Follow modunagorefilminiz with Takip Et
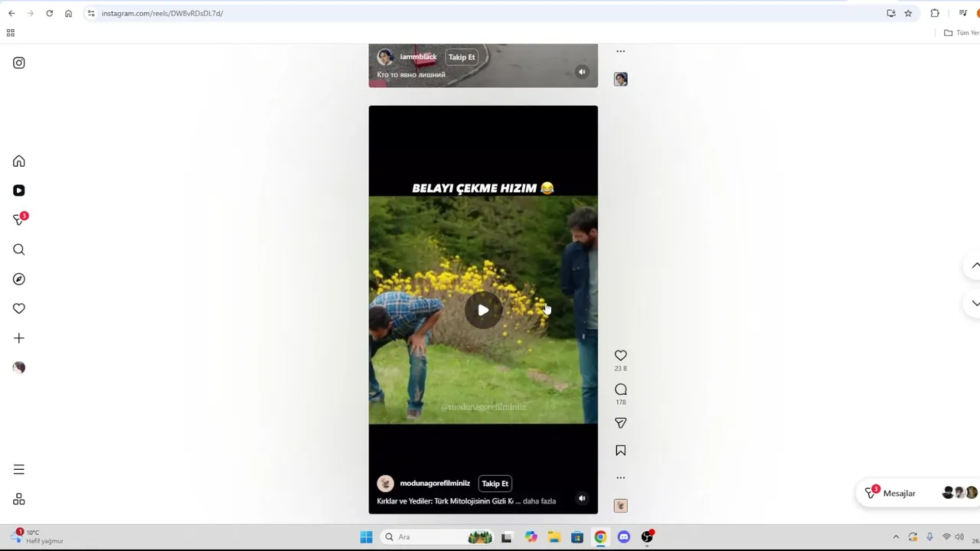The image size is (980, 551). pos(495,484)
